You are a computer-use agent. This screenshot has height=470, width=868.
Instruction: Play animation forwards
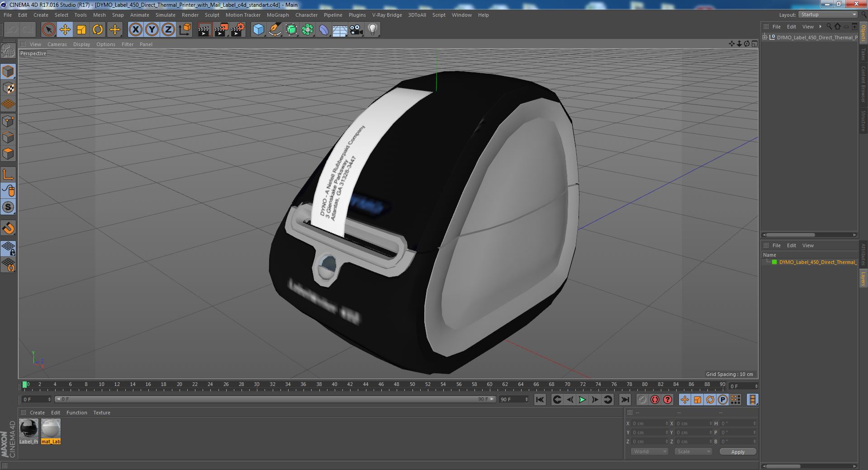pyautogui.click(x=582, y=399)
